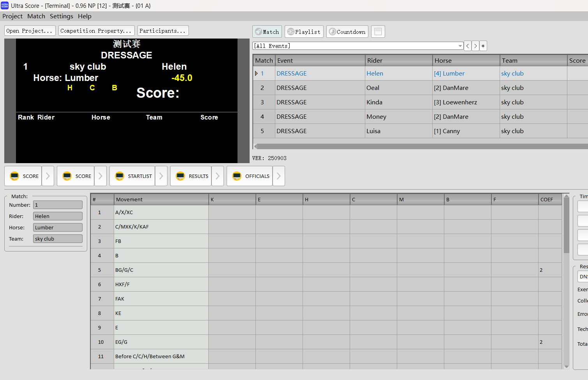Expand the arrow next to STARTLIST
Screen dimensions: 588x380
click(161, 176)
